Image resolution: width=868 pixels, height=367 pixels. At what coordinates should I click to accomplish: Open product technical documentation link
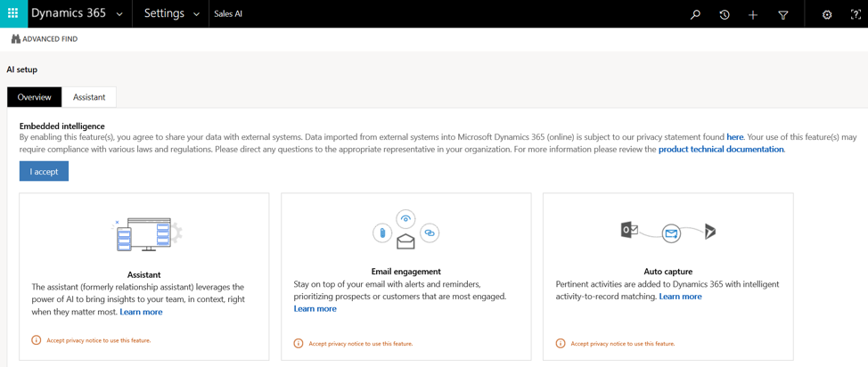tap(721, 150)
